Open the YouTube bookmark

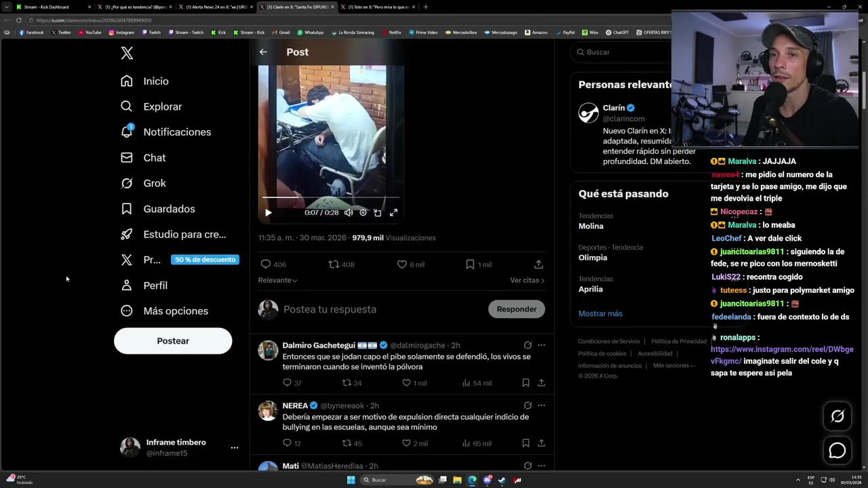[90, 32]
